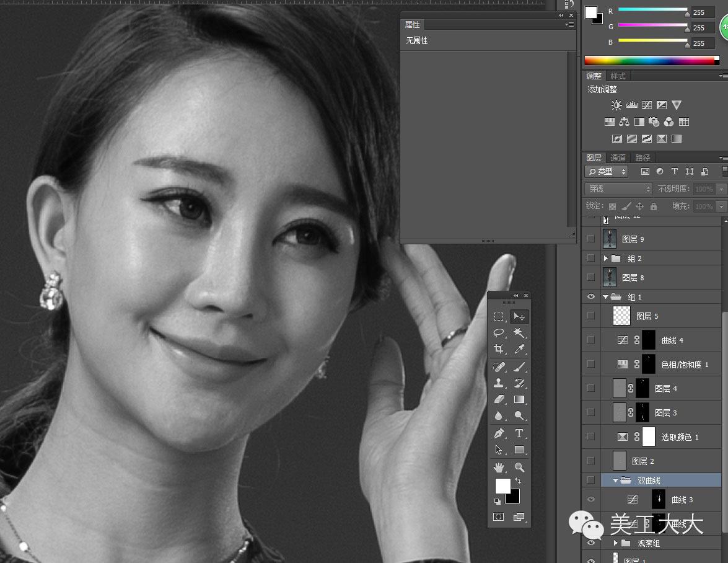Select the History Brush tool
The height and width of the screenshot is (563, 728).
[519, 383]
